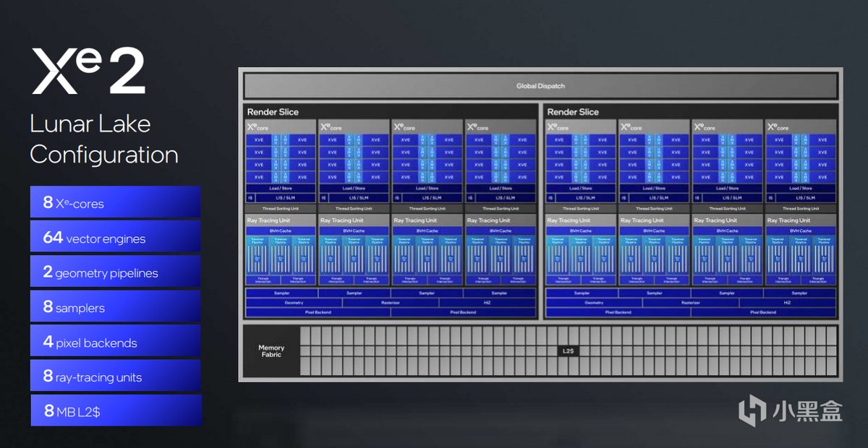Select the "Lunar Lake Configuration" title text
The height and width of the screenshot is (448, 868).
click(x=103, y=139)
